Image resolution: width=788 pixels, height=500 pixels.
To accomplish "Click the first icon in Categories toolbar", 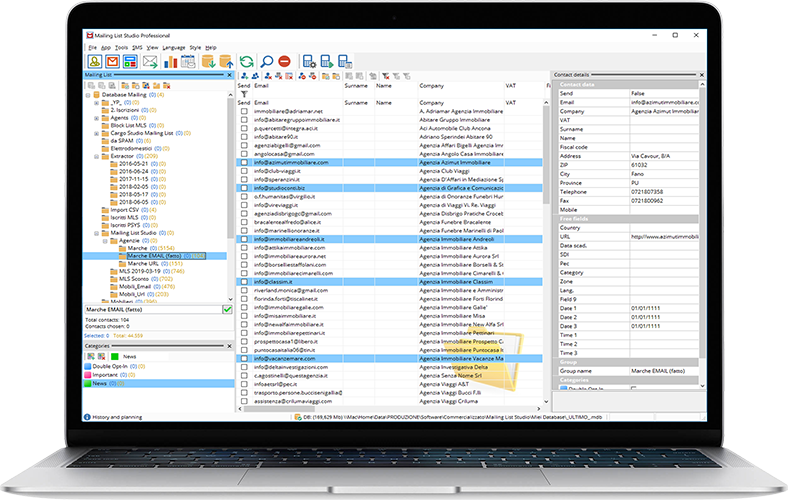I will 90,356.
